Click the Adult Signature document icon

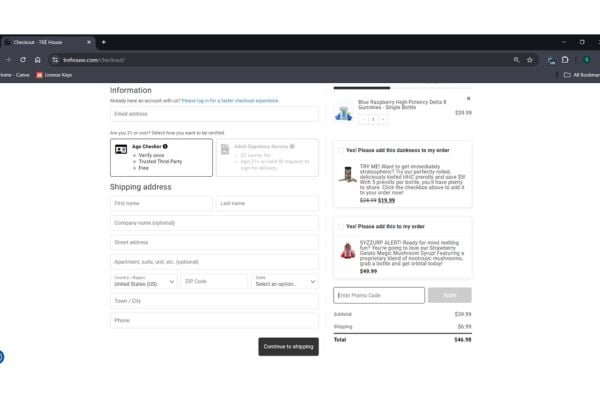tap(225, 149)
